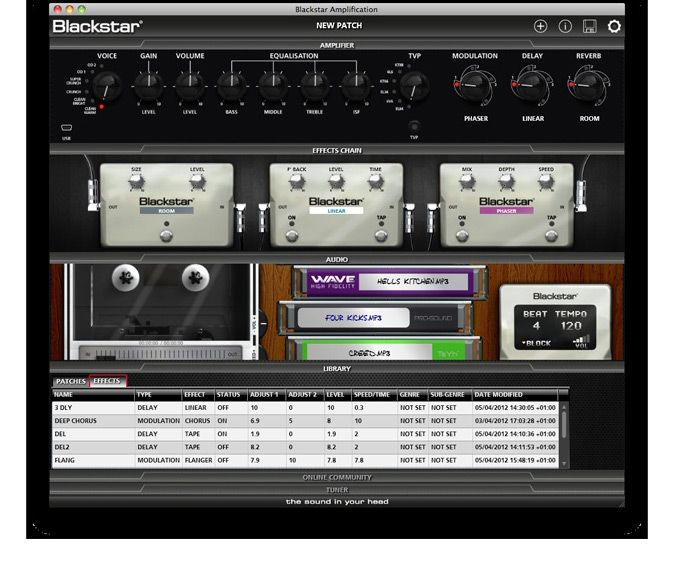Sort by Speed/Time column header
680x588 pixels.
[374, 395]
